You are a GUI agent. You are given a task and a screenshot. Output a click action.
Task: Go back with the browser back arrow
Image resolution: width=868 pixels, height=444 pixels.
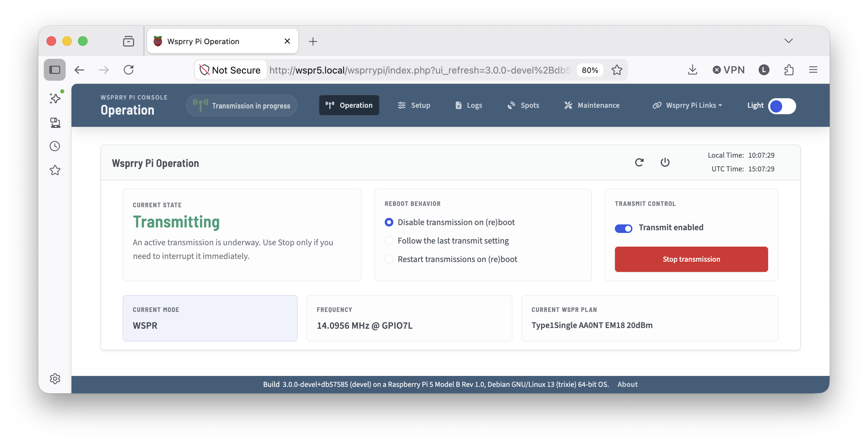point(79,70)
